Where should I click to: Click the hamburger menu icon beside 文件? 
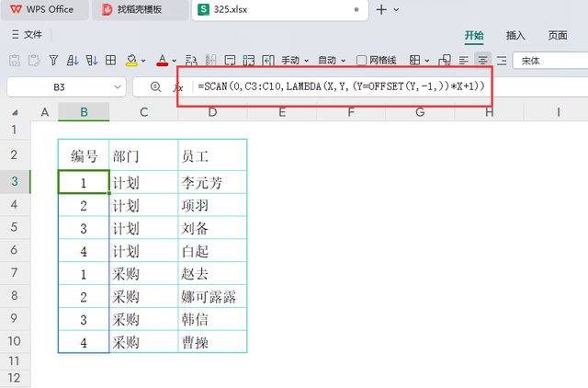(16, 35)
